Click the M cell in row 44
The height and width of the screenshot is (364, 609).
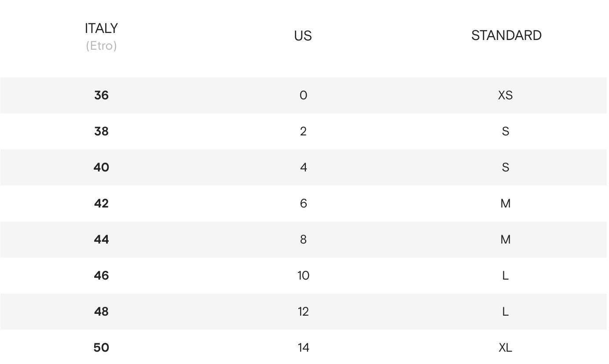point(505,240)
